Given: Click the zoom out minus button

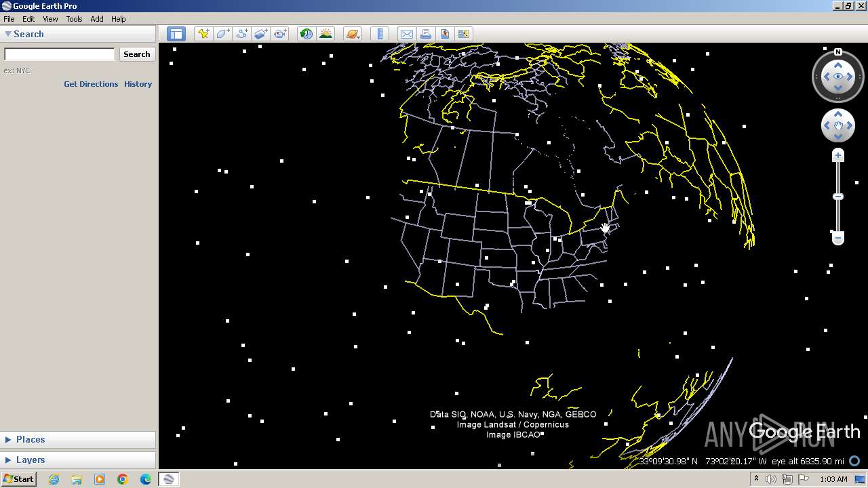Looking at the screenshot, I should [838, 238].
